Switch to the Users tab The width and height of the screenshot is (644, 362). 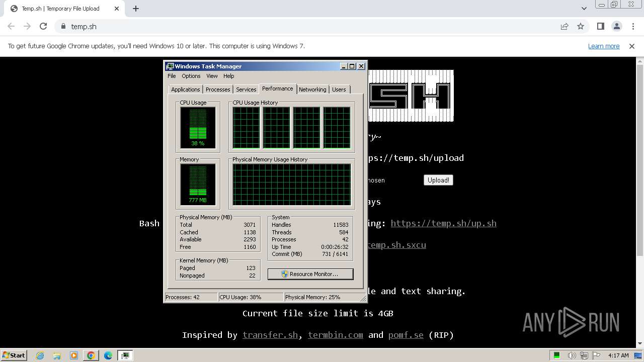pyautogui.click(x=339, y=89)
